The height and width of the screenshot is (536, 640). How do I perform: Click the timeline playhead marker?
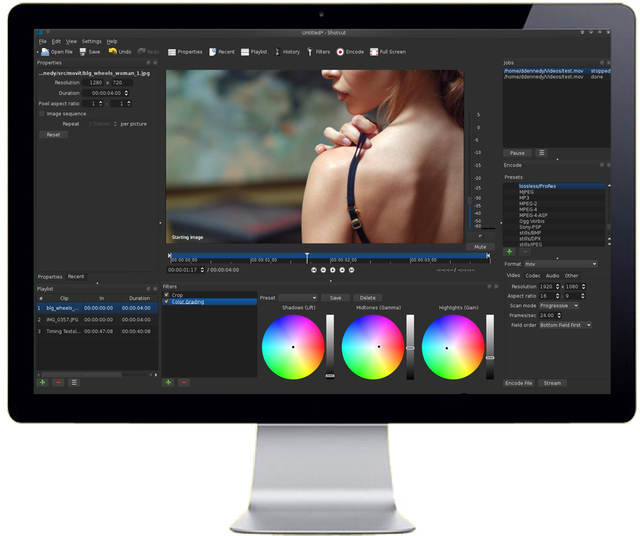(307, 256)
